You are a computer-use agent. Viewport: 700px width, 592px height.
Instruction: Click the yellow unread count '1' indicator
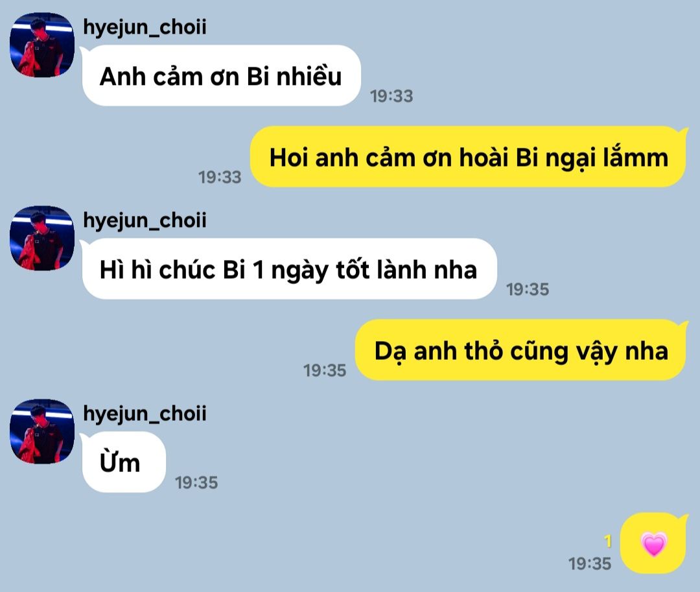coord(607,541)
